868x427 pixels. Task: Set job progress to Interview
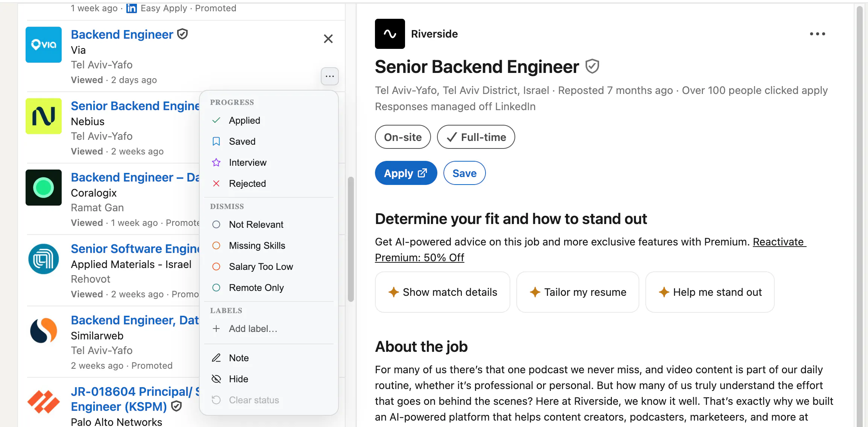click(x=269, y=162)
